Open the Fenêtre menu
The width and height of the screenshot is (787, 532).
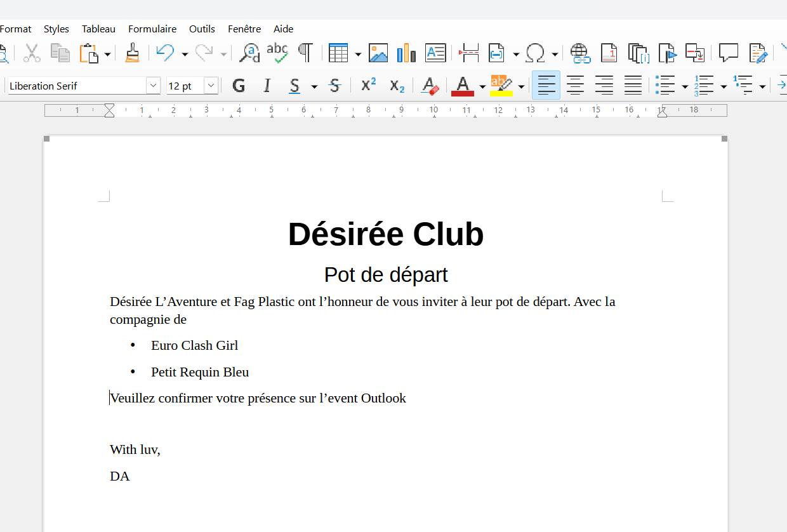point(244,29)
